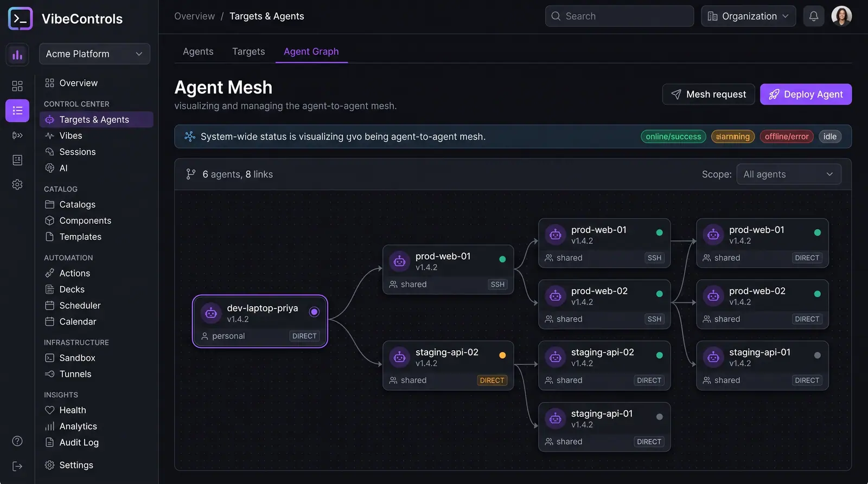Image resolution: width=868 pixels, height=484 pixels.
Task: Click the staging-api-01 v1.4.2 node in the bottom row
Action: (604, 427)
